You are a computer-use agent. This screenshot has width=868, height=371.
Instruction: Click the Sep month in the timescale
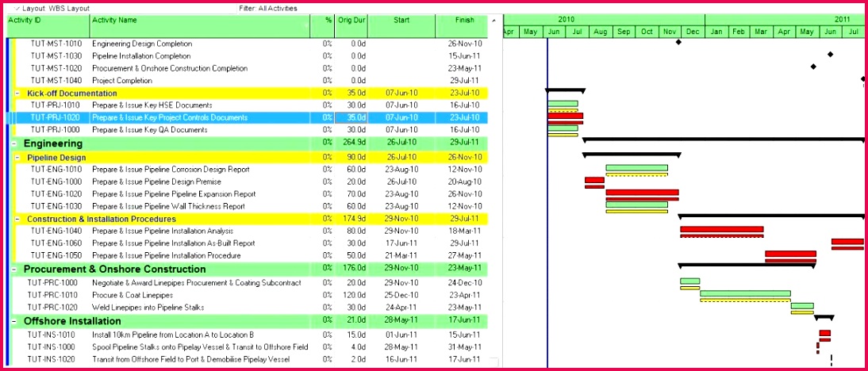point(624,32)
